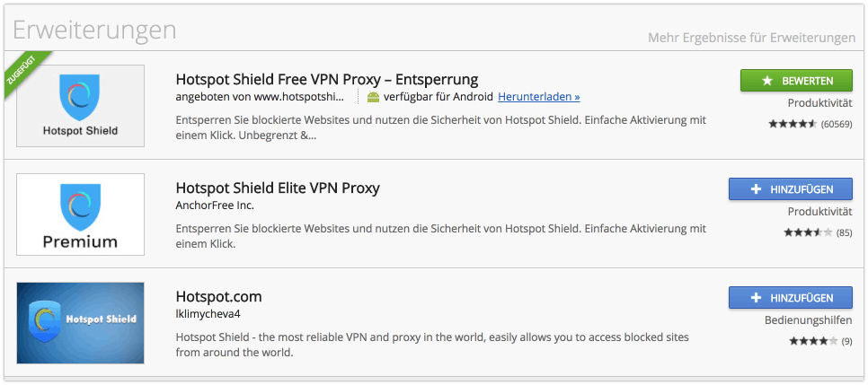Screen dimensions: 868x385
Task: Click plus icon for Hotspot Shield Elite
Action: [x=755, y=189]
